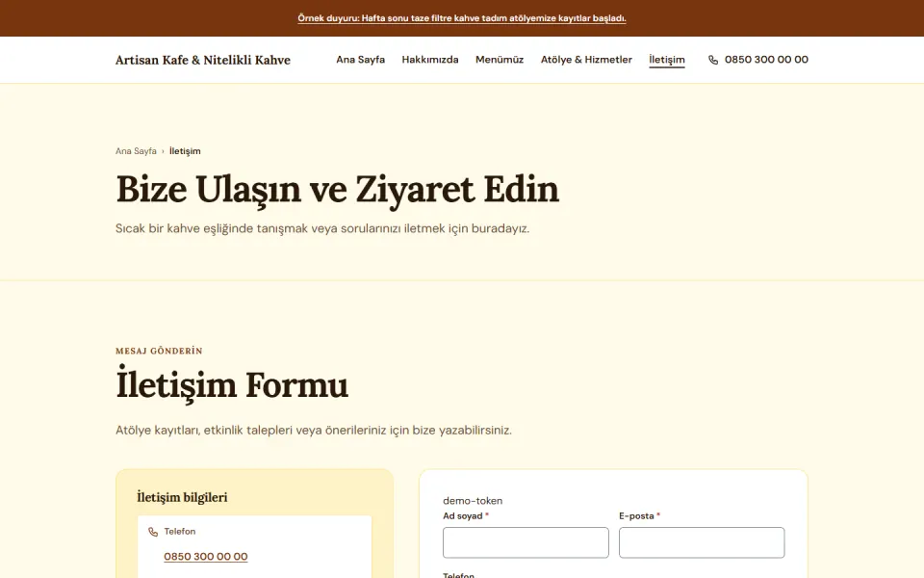The height and width of the screenshot is (578, 924).
Task: Click the demo-token text in the form
Action: point(473,501)
